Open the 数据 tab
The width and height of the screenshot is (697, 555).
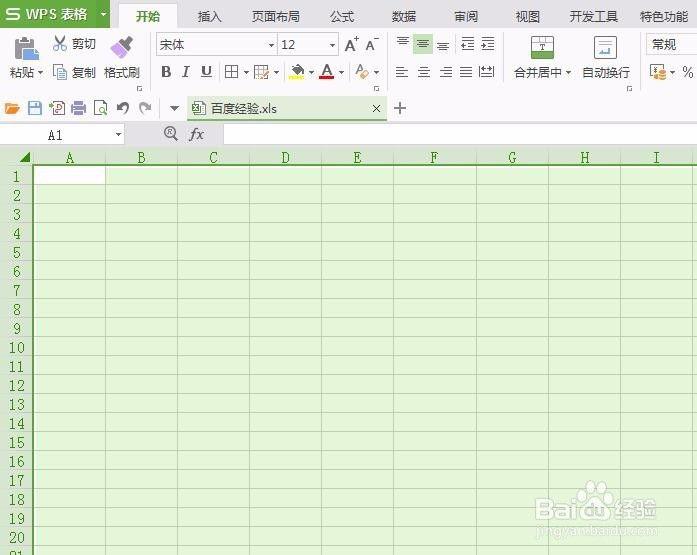(404, 16)
